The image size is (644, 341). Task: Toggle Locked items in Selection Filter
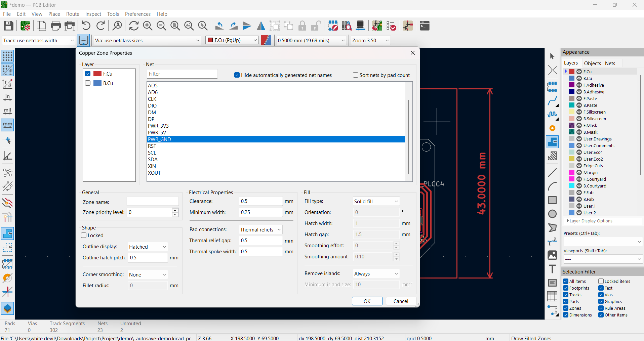[x=601, y=281]
